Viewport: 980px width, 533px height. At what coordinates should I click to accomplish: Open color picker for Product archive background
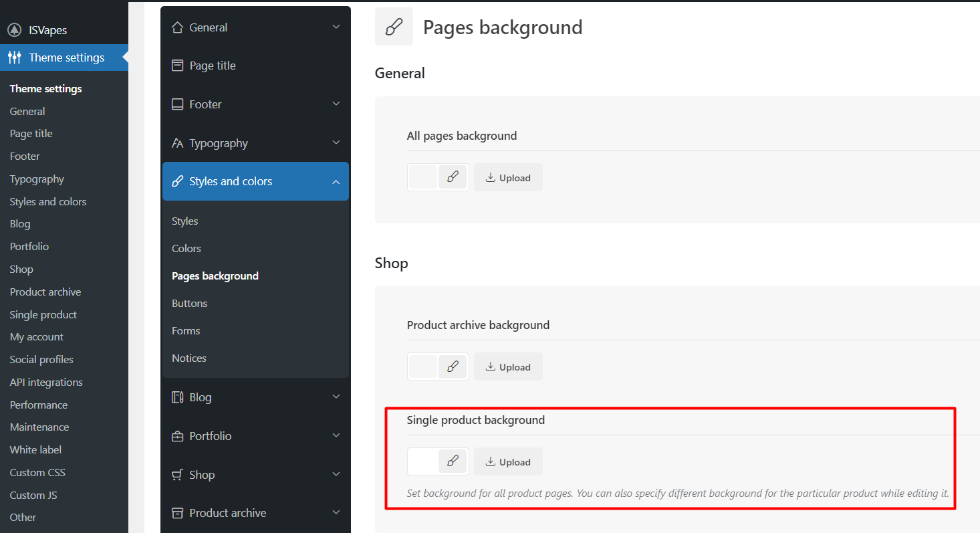tap(453, 366)
